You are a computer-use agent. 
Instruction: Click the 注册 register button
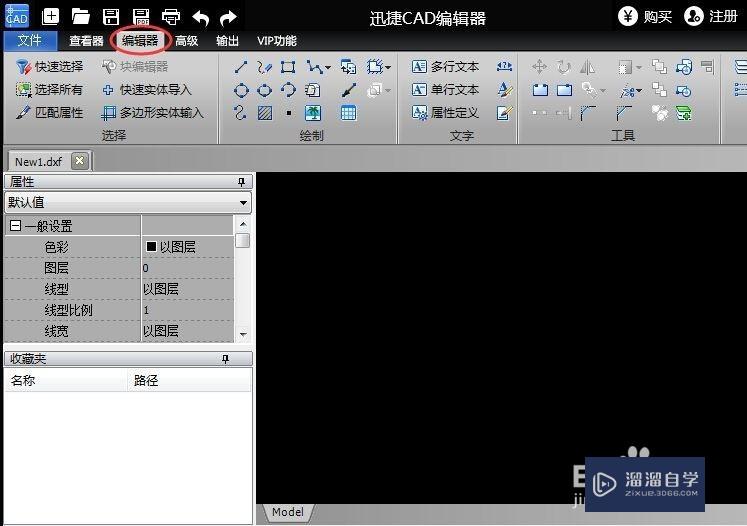point(711,17)
